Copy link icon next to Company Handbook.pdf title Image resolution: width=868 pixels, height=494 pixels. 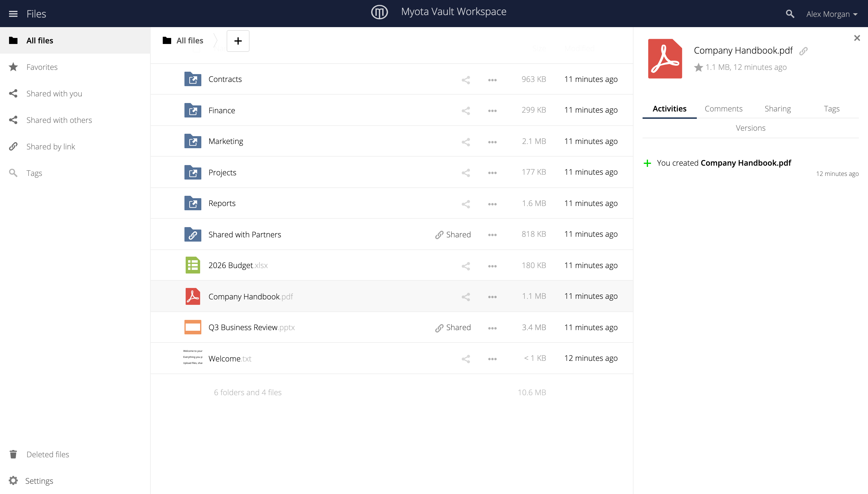pos(803,51)
